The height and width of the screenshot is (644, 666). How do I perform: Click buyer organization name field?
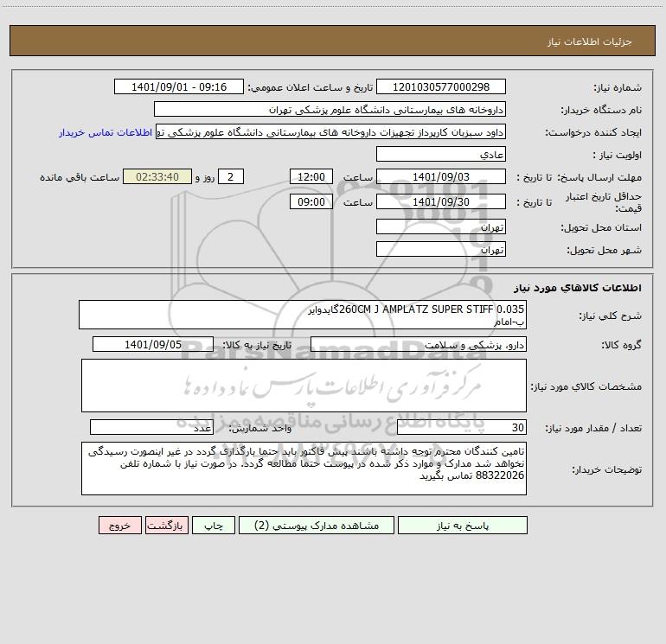click(x=330, y=109)
